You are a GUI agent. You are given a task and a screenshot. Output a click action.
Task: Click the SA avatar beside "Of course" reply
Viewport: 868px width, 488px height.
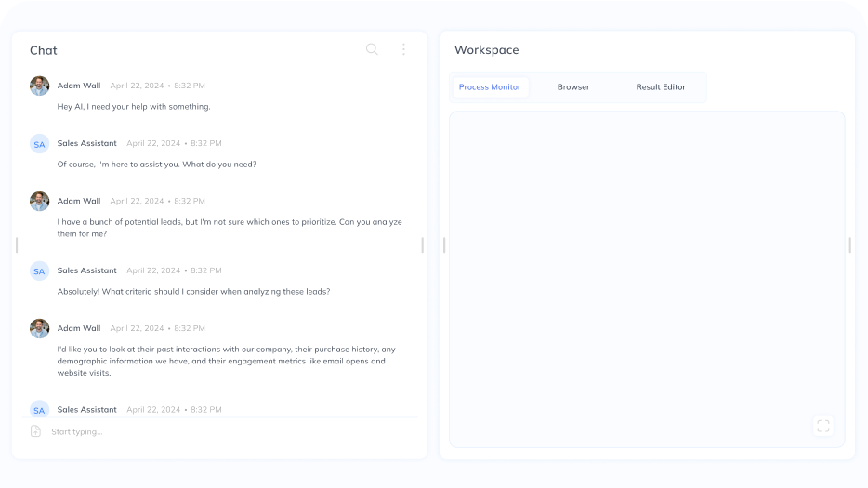[x=39, y=144]
